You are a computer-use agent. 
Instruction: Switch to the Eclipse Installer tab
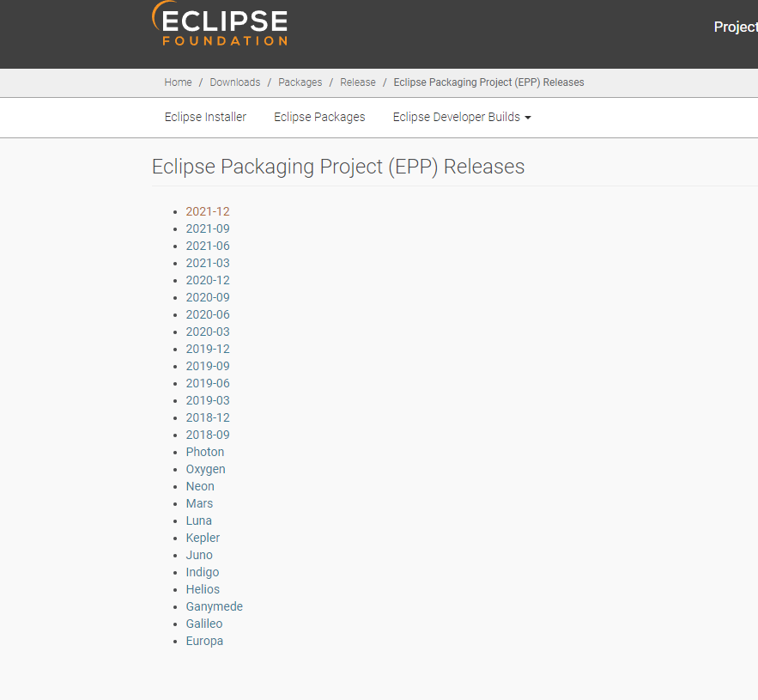click(x=204, y=117)
